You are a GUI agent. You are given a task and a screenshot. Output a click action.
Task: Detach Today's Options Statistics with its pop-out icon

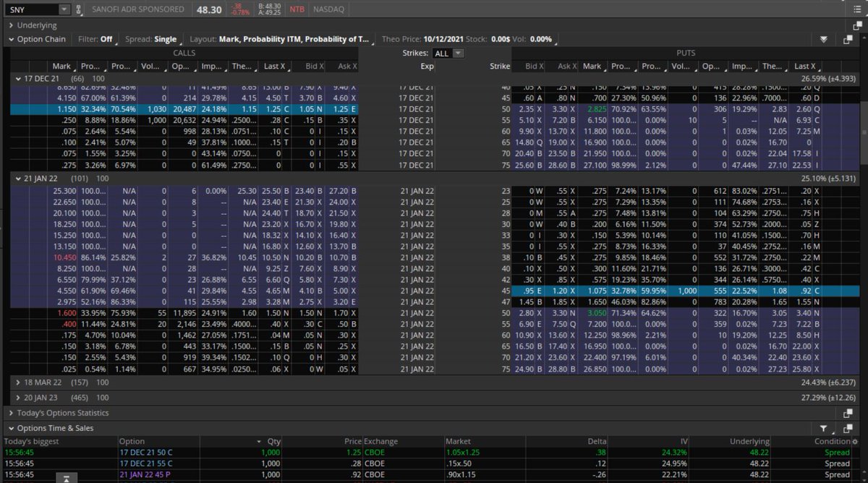click(x=848, y=413)
